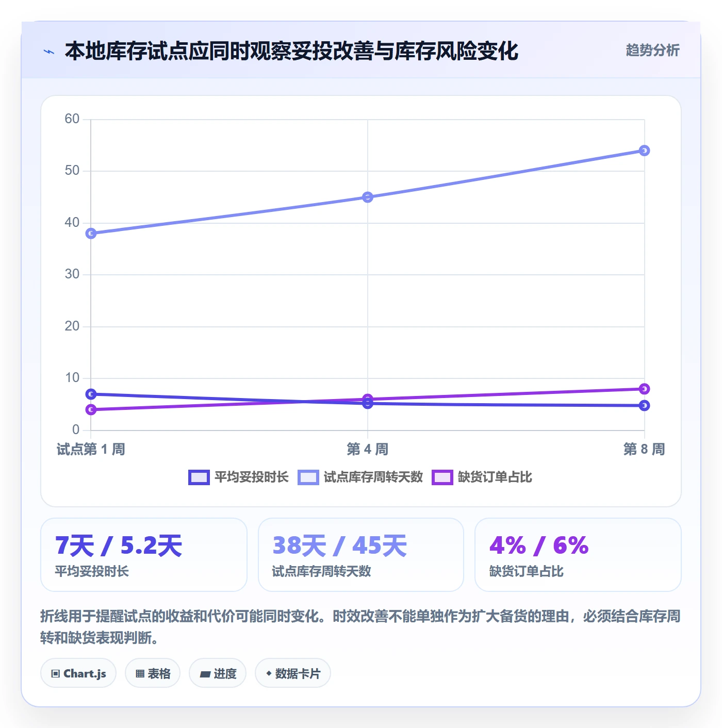Select the Chart.js tag chip

pyautogui.click(x=78, y=673)
